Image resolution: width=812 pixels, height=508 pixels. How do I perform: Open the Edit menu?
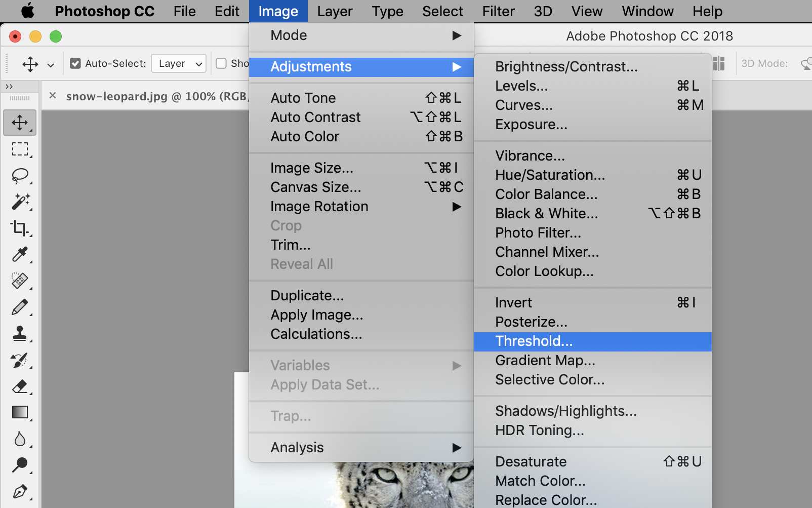pyautogui.click(x=227, y=11)
